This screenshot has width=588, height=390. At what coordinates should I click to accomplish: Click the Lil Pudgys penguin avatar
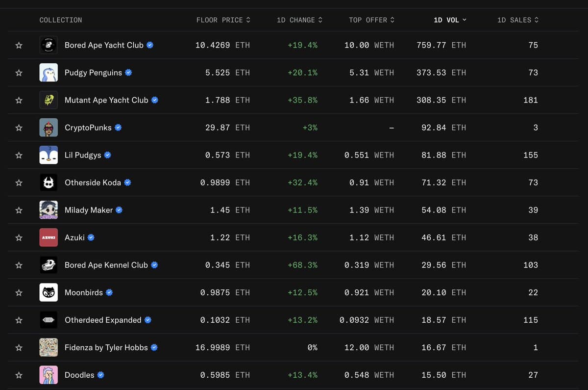pos(49,155)
